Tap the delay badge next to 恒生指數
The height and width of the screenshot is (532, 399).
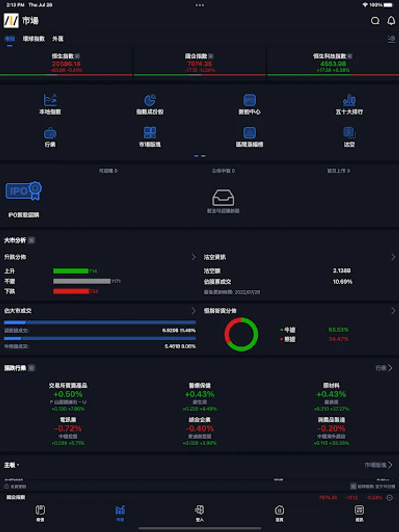(77, 56)
